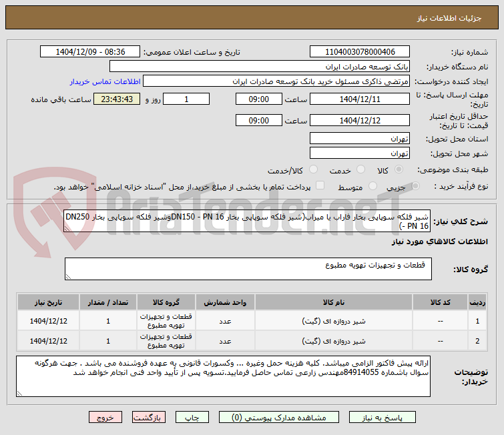This screenshot has width=504, height=435.
Task: Select the خدمت radio button
Action: (x=361, y=169)
